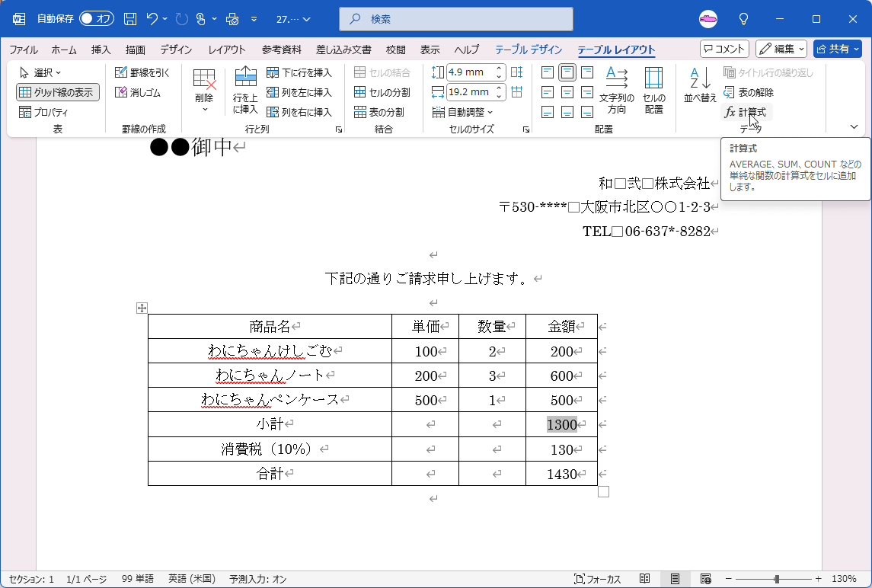Click the Comments (コメント) button

(x=724, y=49)
